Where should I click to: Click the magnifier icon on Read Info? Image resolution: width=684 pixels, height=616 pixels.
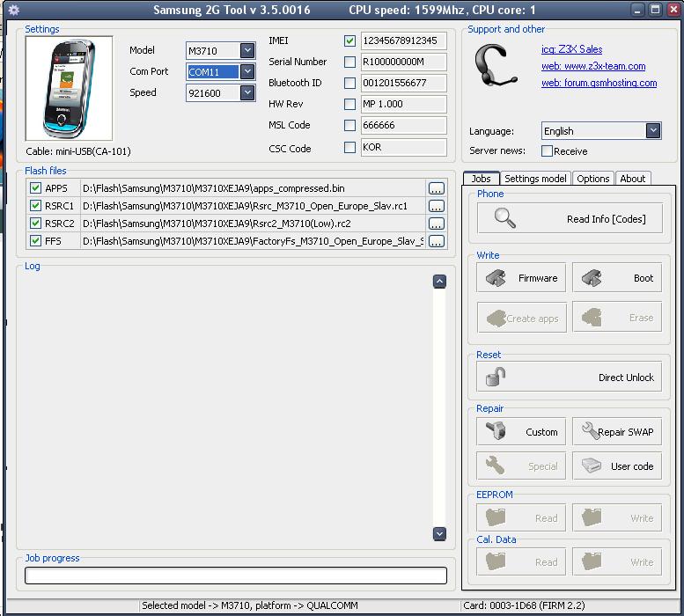(505, 218)
